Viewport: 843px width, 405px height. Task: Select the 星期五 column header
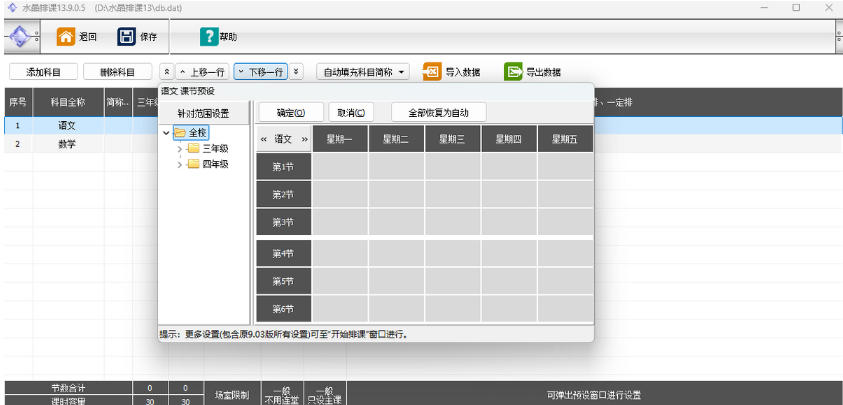click(x=565, y=139)
